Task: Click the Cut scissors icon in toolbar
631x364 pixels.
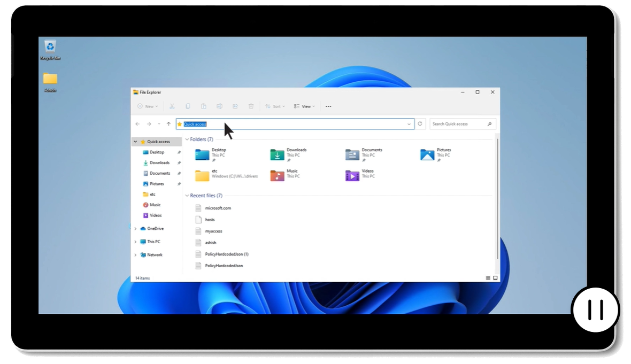Action: [172, 106]
